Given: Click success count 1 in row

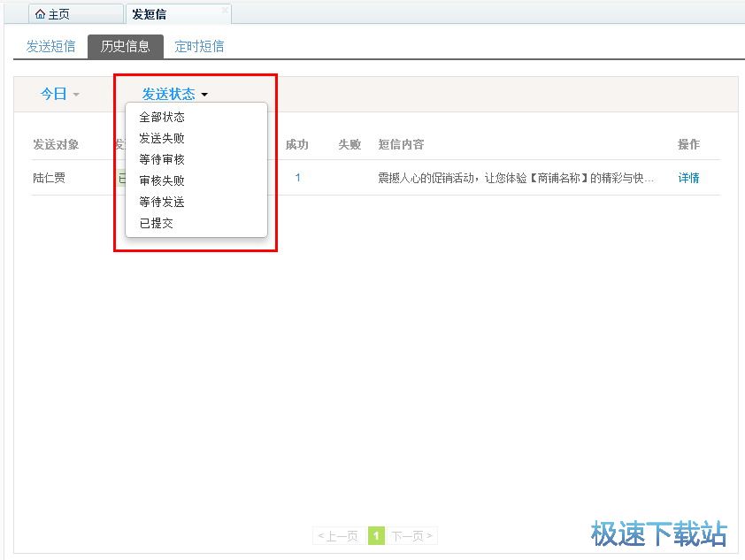Looking at the screenshot, I should [x=297, y=178].
